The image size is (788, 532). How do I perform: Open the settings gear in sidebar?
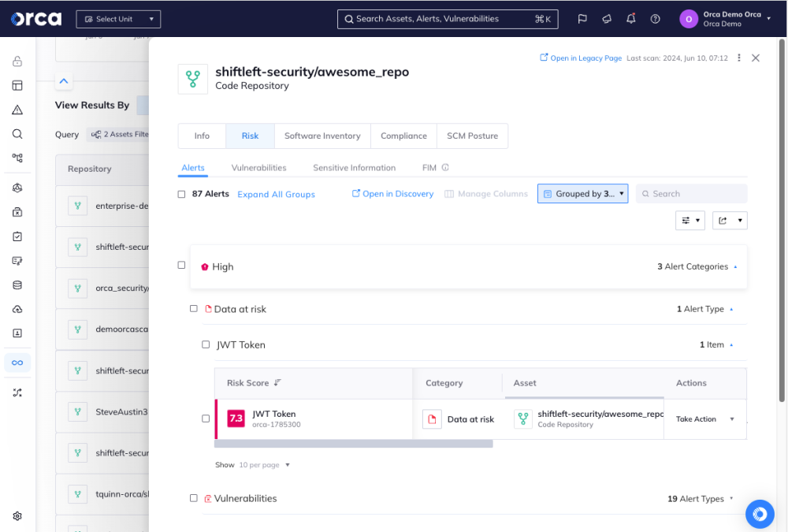(17, 516)
